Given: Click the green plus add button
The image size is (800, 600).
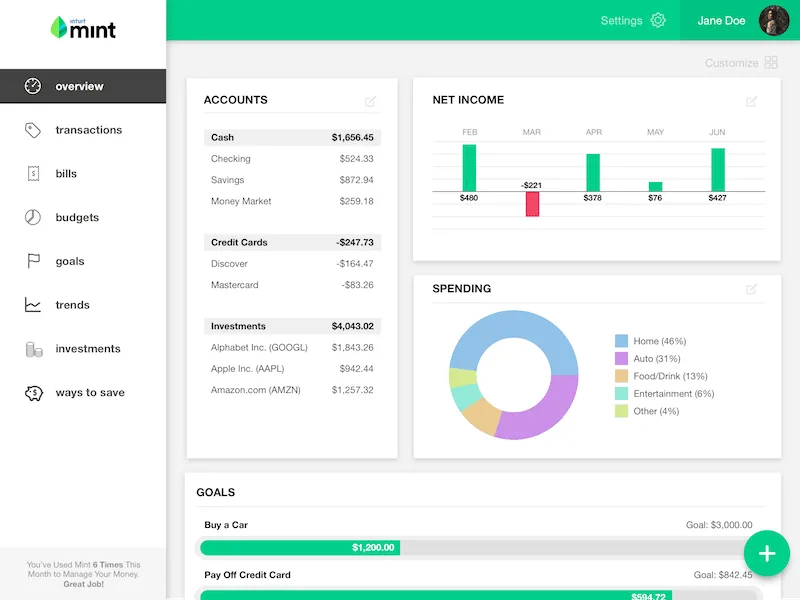Looking at the screenshot, I should [767, 554].
